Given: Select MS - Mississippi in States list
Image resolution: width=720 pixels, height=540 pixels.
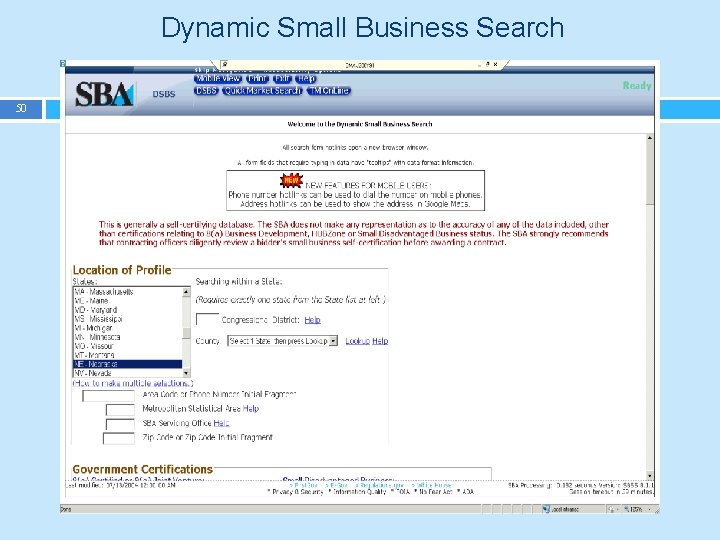Looking at the screenshot, I should click(x=128, y=319).
